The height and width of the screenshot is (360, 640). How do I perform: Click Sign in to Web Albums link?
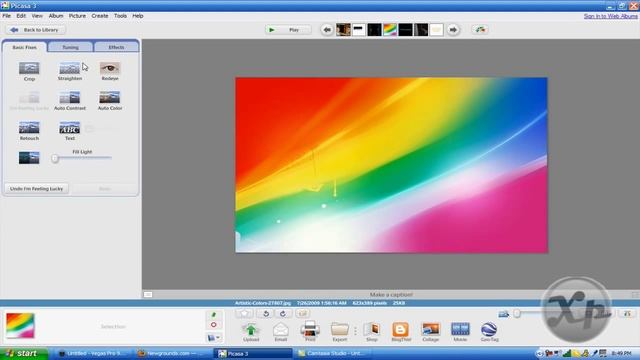(611, 16)
